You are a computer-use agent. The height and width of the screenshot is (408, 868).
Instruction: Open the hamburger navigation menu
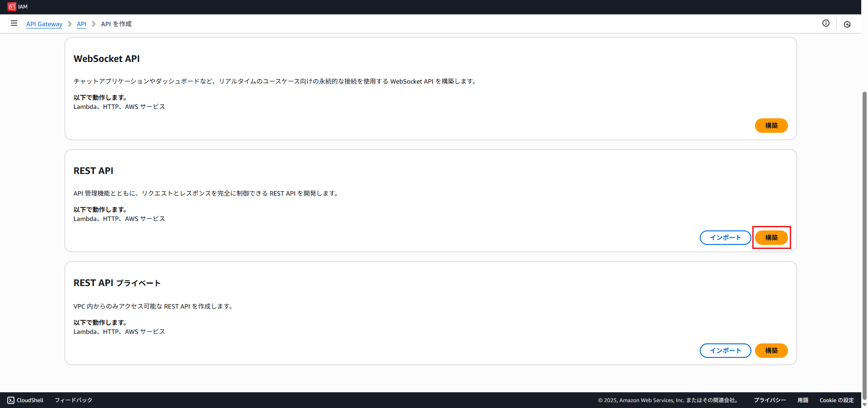(14, 23)
